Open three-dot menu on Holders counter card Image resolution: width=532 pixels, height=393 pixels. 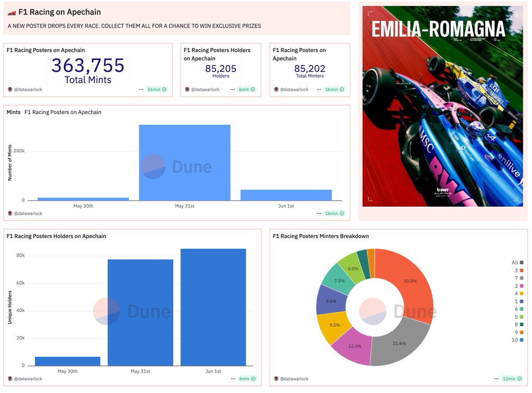click(233, 90)
